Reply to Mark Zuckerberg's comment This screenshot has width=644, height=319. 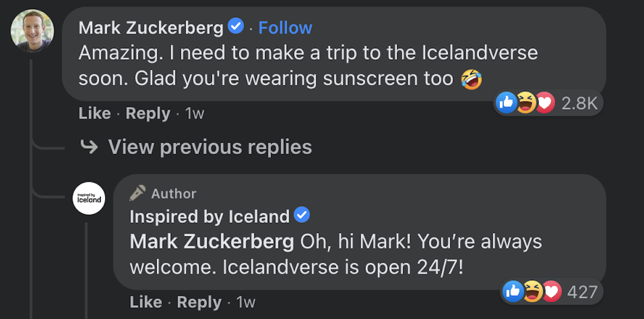[x=148, y=113]
